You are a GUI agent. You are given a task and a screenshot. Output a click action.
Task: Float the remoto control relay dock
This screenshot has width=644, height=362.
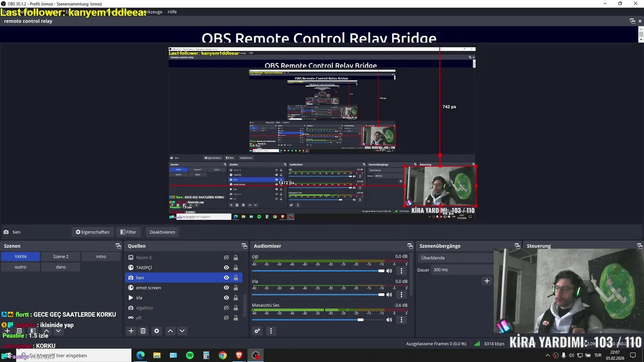pos(632,21)
